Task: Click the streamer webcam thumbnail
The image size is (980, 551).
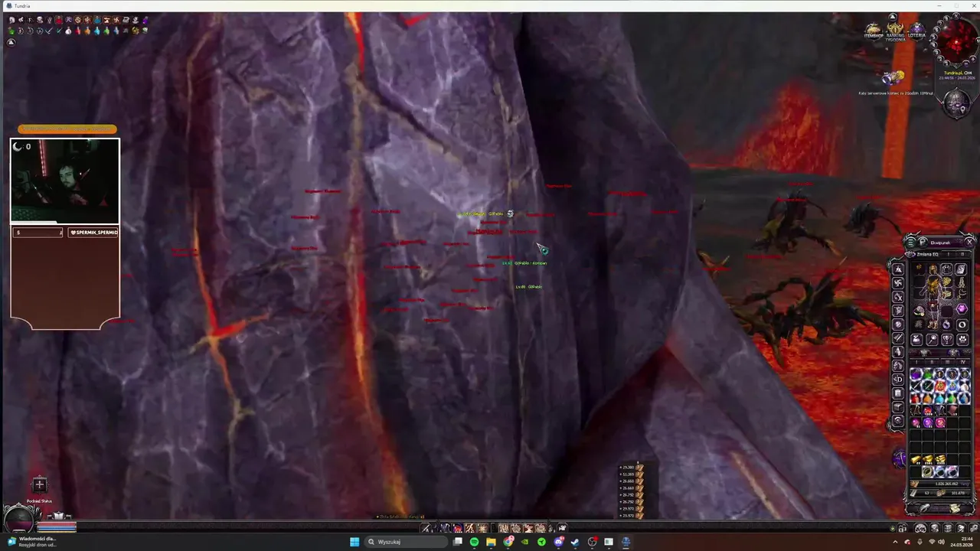Action: [65, 181]
